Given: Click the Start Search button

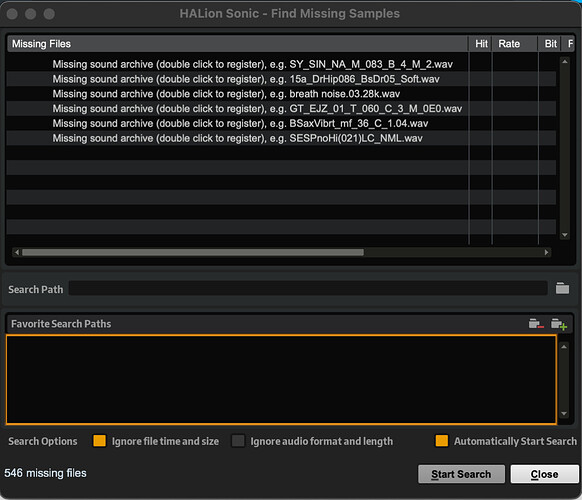Looking at the screenshot, I should (461, 474).
